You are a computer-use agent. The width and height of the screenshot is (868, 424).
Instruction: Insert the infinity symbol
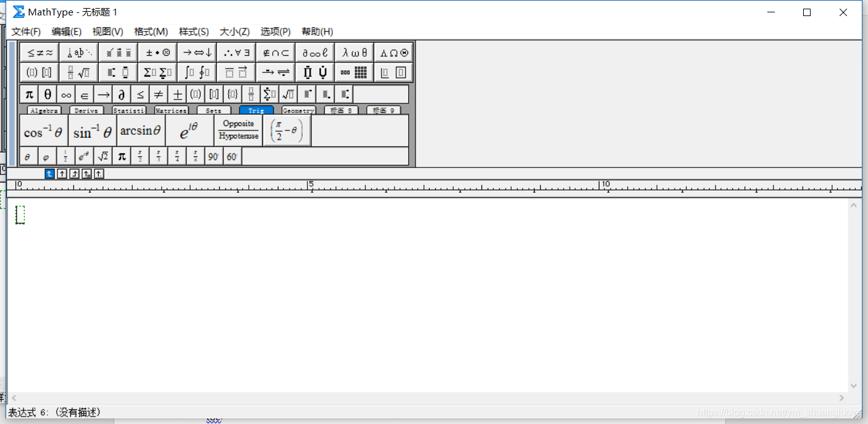click(65, 94)
